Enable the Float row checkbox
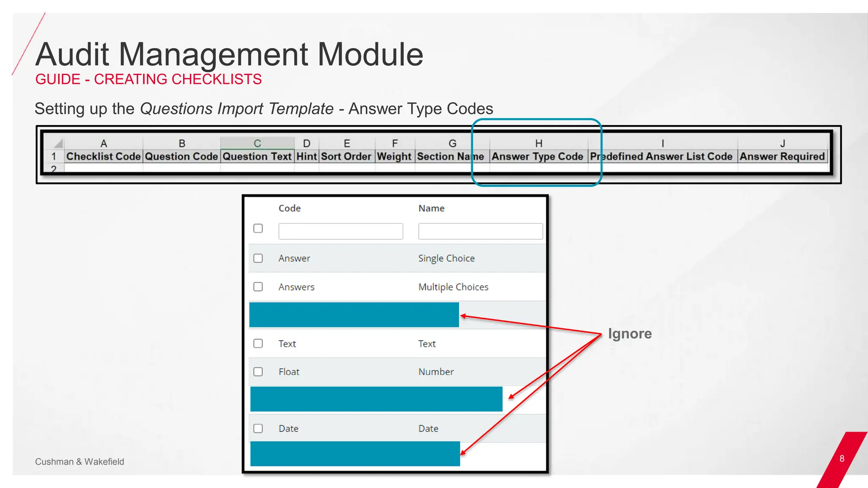Image resolution: width=868 pixels, height=488 pixels. (258, 372)
